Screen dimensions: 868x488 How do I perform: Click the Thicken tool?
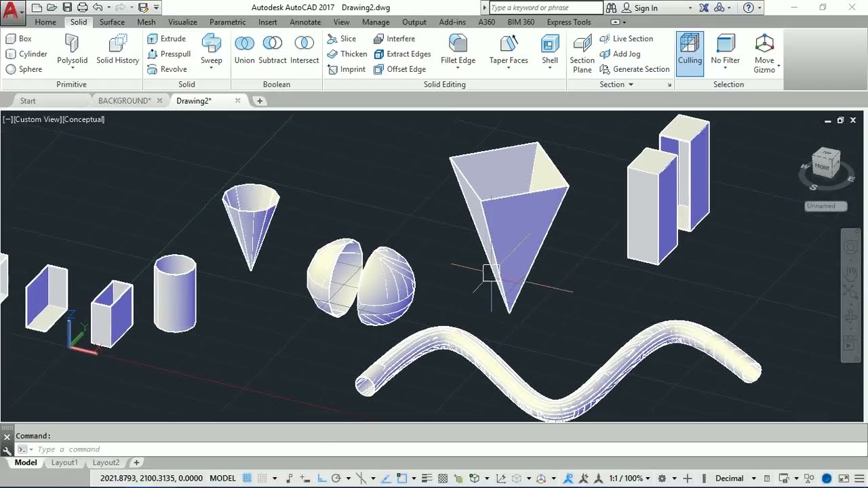pyautogui.click(x=347, y=54)
